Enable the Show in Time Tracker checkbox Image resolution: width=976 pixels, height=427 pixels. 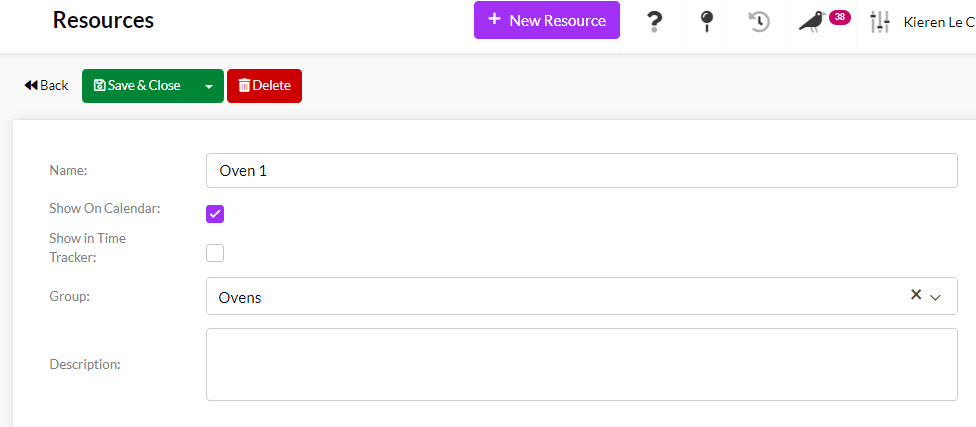(x=215, y=253)
